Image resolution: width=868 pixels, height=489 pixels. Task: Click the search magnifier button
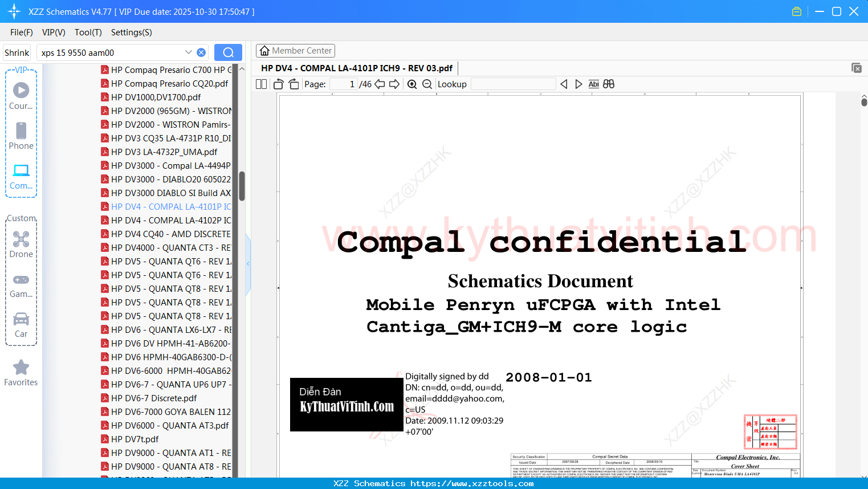(228, 52)
